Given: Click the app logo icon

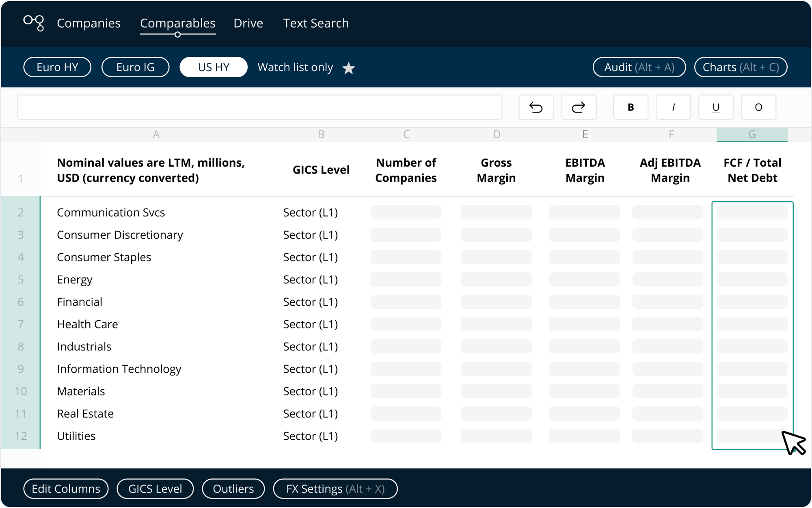Looking at the screenshot, I should (x=34, y=23).
